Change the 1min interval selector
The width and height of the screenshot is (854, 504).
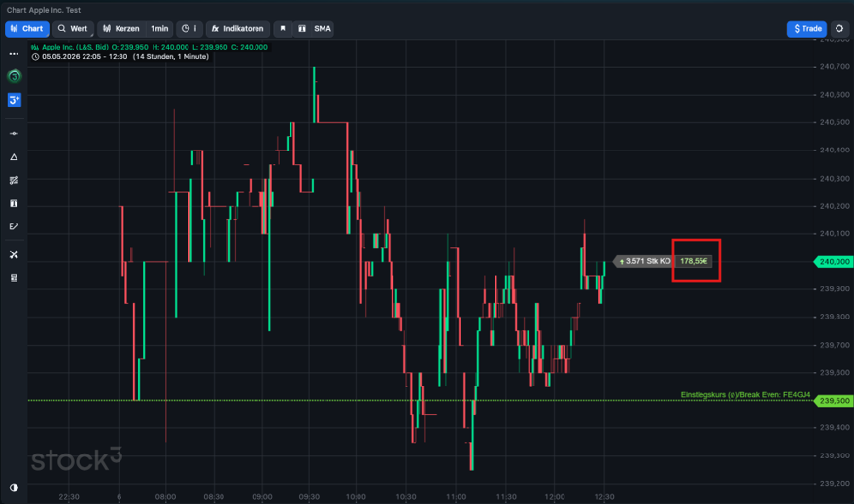coord(159,29)
